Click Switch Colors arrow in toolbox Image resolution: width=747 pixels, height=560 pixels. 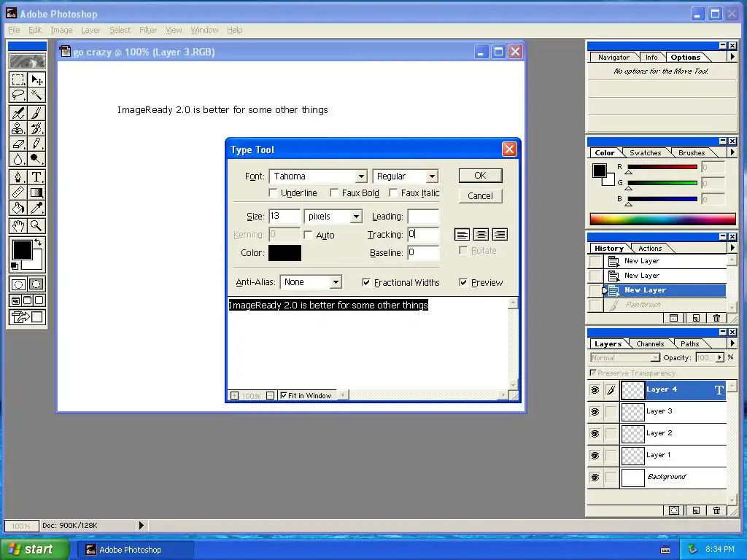[x=38, y=242]
